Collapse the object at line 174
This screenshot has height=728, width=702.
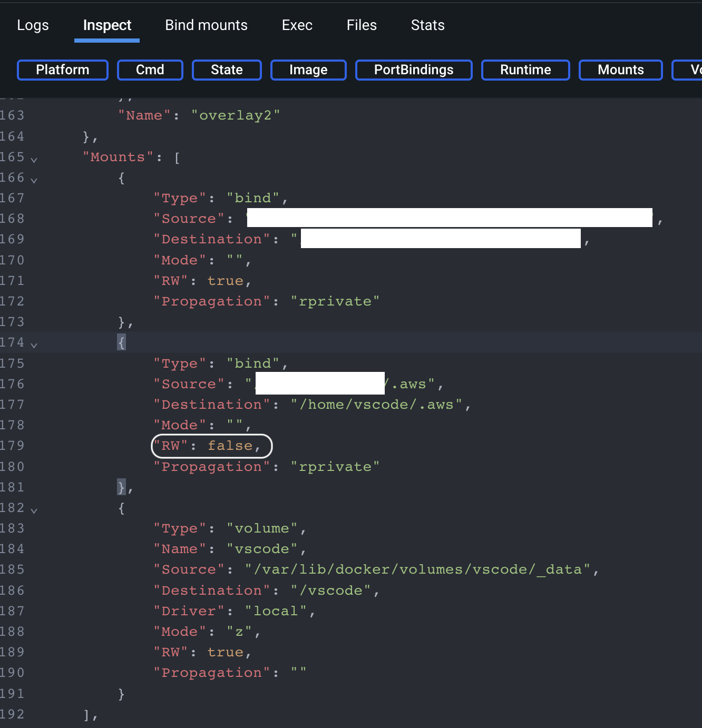(x=34, y=345)
